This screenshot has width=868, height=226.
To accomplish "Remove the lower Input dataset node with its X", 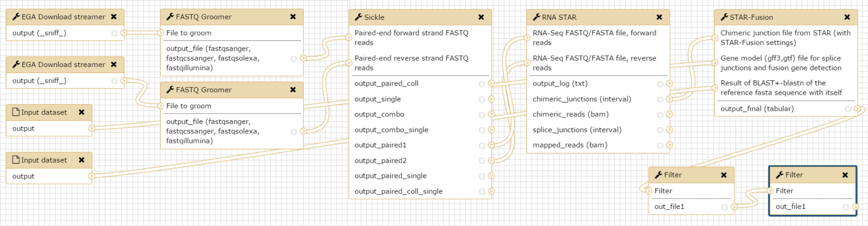I will click(x=81, y=160).
